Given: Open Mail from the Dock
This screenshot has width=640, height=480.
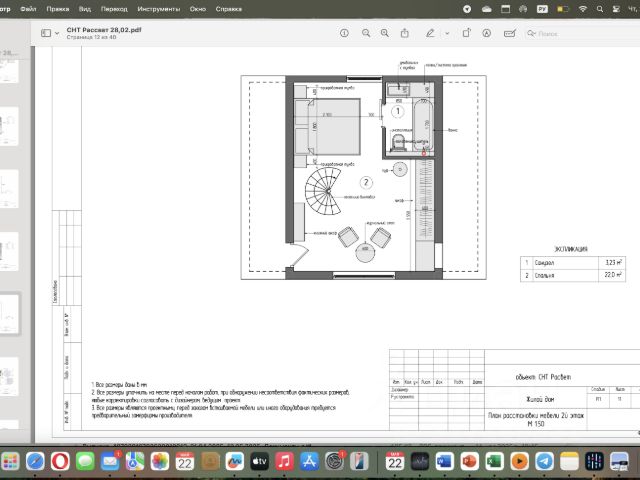Looking at the screenshot, I should click(x=110, y=462).
